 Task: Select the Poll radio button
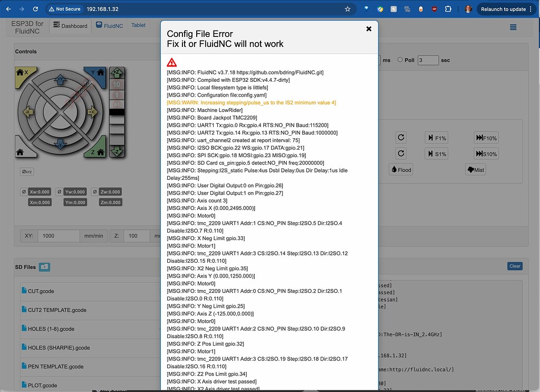[400, 60]
